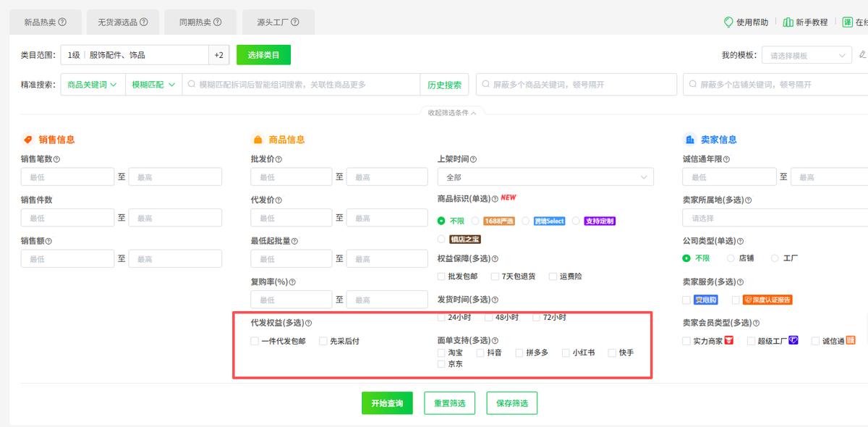The height and width of the screenshot is (427, 868).
Task: Switch to the 新品热卖 tab
Action: click(x=44, y=21)
